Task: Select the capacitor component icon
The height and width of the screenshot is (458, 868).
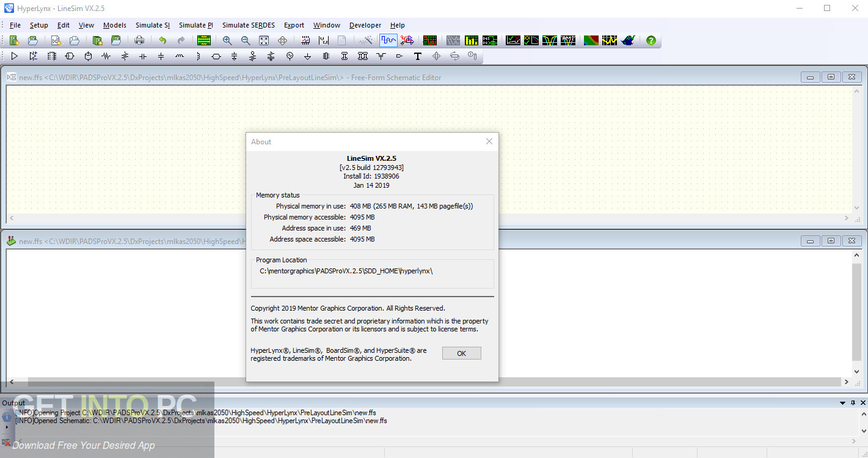Action: (143, 56)
